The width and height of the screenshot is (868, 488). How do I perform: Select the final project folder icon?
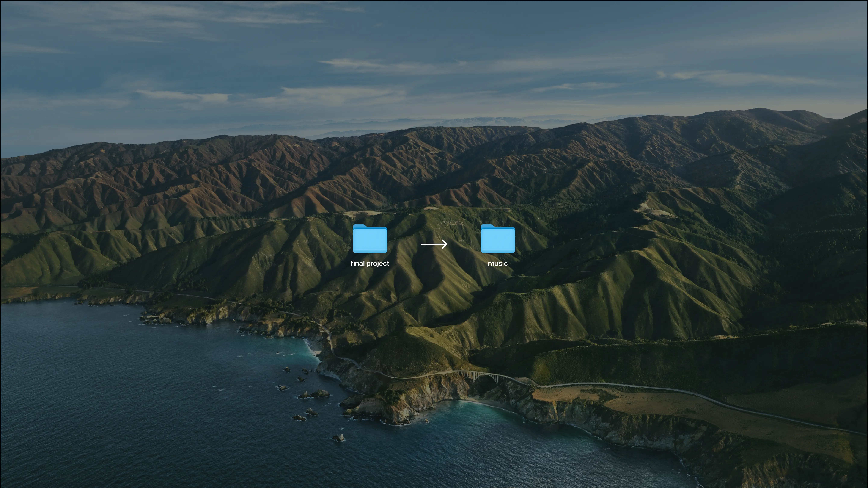pos(370,238)
